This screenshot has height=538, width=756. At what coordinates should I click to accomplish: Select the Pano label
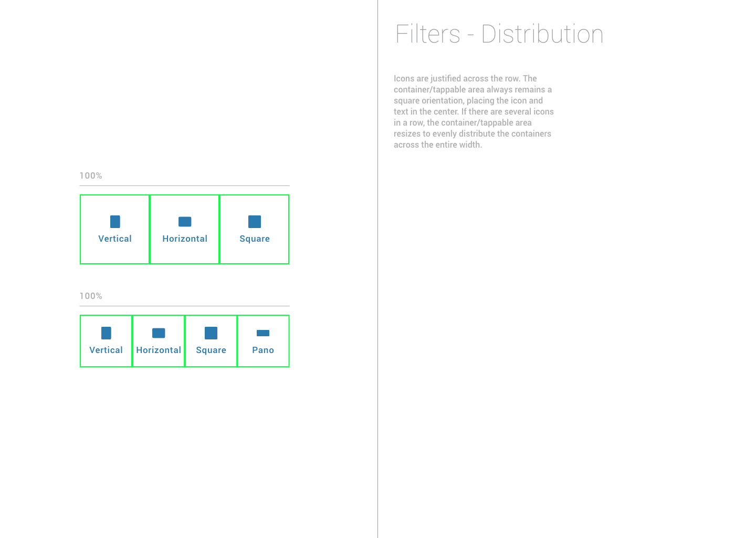pyautogui.click(x=263, y=350)
